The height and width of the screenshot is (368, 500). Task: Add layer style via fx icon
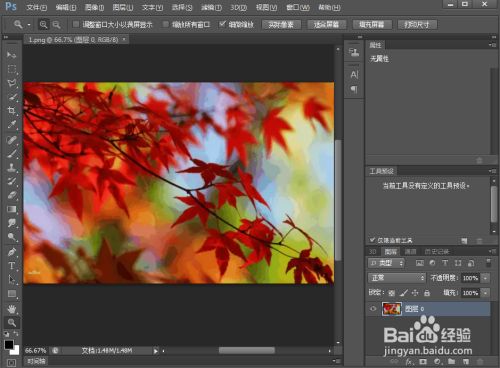pos(409,362)
